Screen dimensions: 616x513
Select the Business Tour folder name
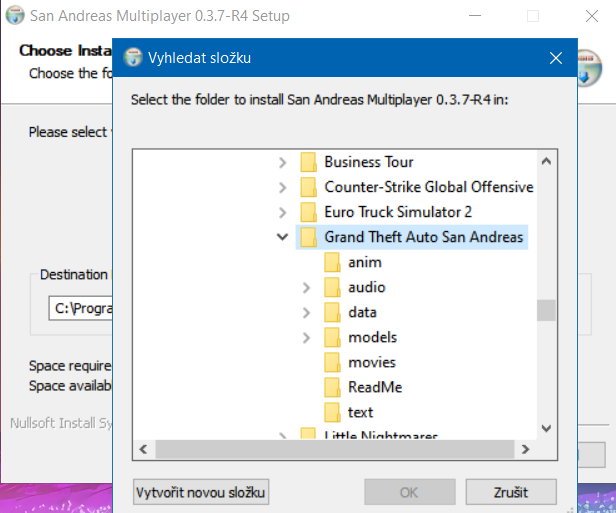point(368,162)
